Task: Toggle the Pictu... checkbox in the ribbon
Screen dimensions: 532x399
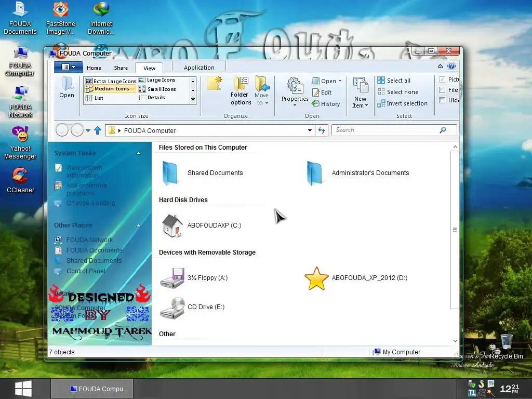Action: click(x=442, y=79)
